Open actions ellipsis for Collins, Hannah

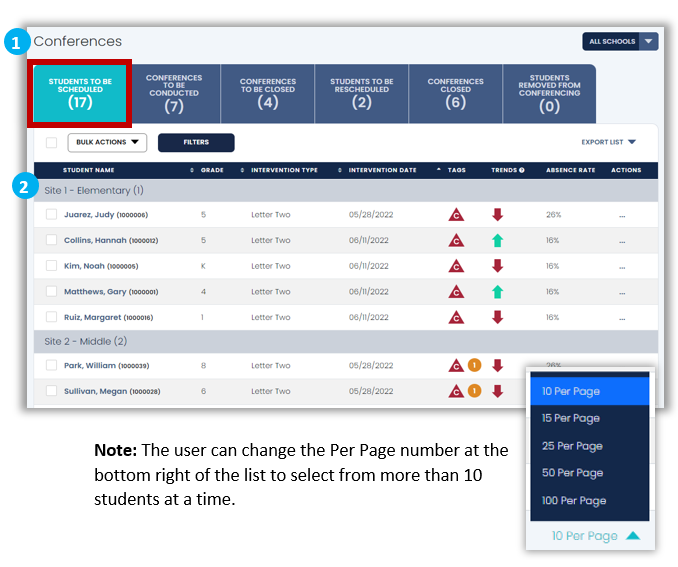(622, 242)
